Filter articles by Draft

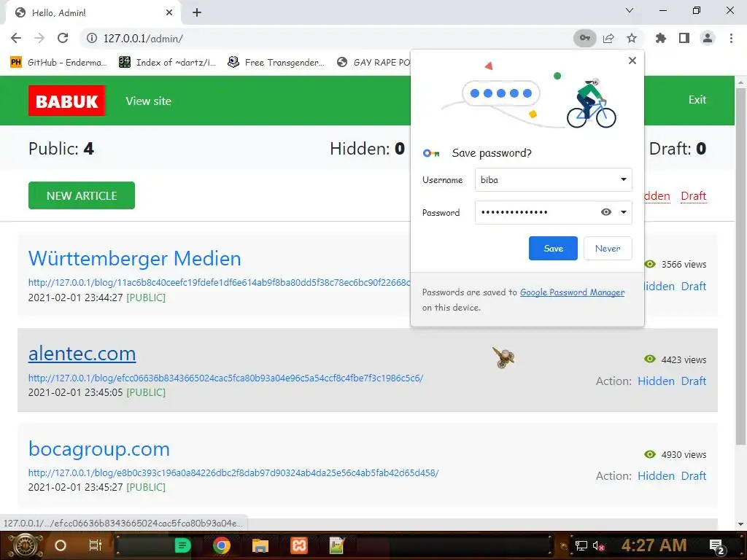pyautogui.click(x=693, y=195)
